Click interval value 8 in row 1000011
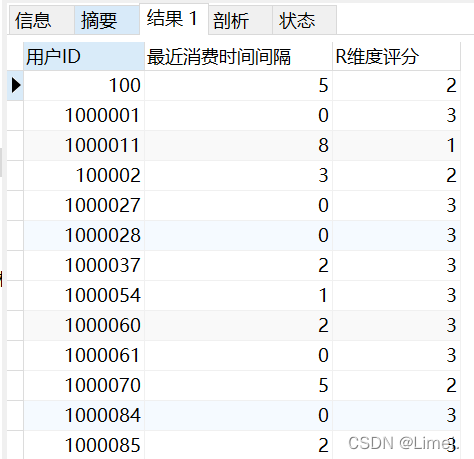This screenshot has width=474, height=459. point(238,145)
